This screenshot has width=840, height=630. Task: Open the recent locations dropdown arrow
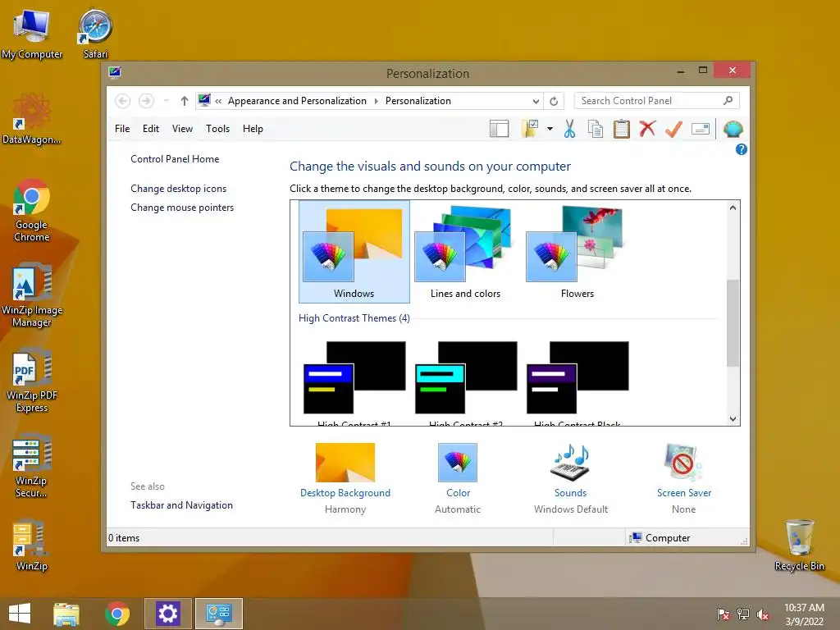[x=166, y=101]
